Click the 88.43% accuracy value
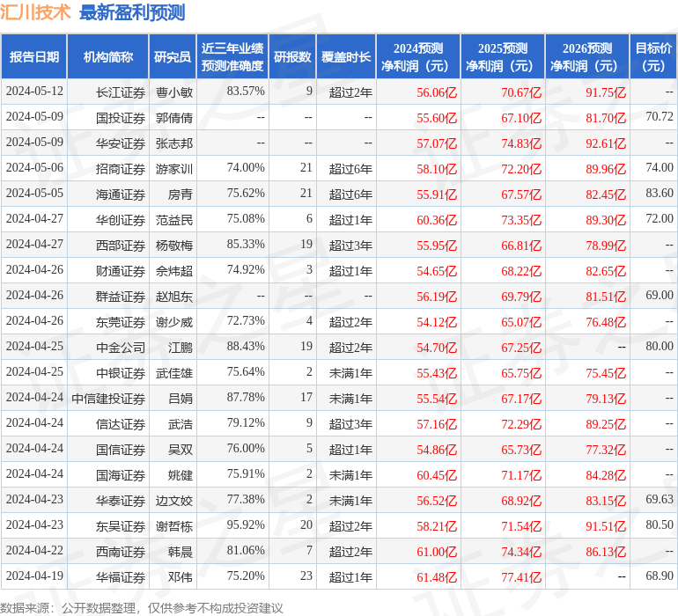Viewport: 678px width, 616px height. tap(246, 346)
